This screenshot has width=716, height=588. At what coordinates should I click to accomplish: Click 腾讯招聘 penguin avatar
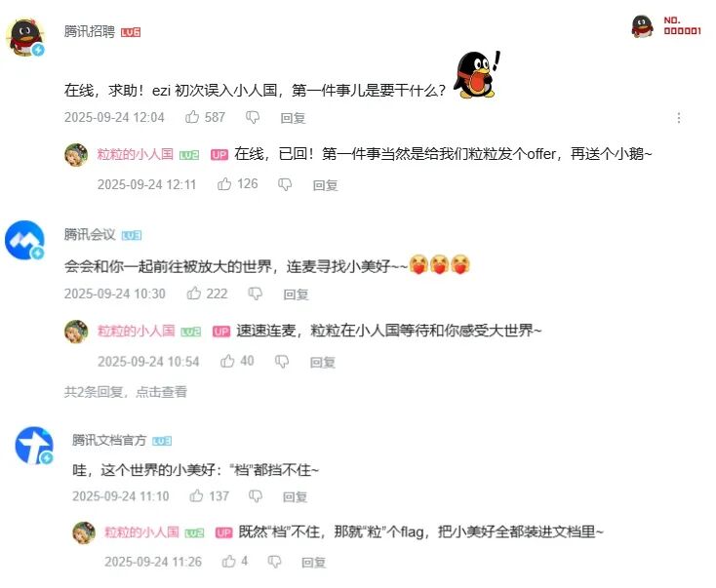25,37
